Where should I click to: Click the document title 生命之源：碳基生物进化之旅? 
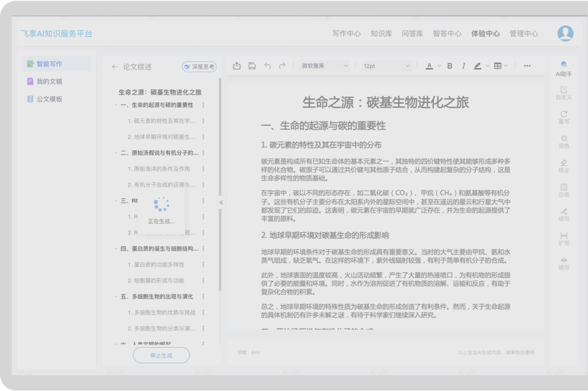(385, 102)
